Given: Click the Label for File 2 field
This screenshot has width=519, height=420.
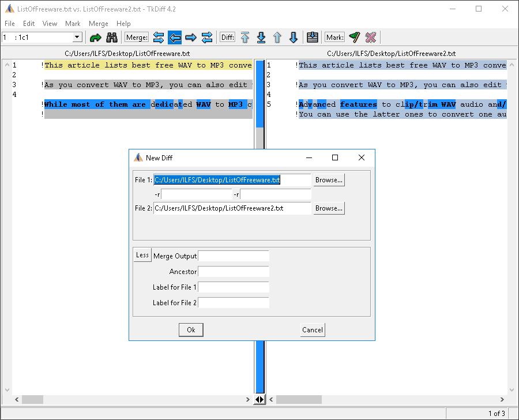Looking at the screenshot, I should 234,302.
